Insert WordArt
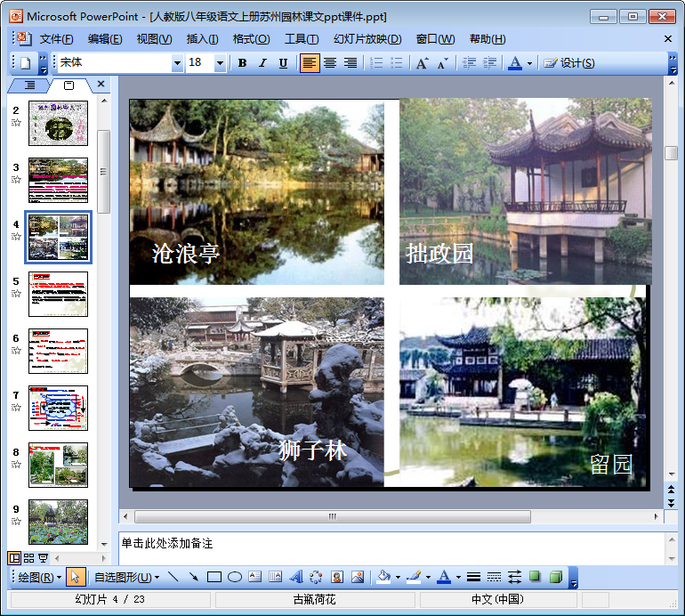 point(296,578)
